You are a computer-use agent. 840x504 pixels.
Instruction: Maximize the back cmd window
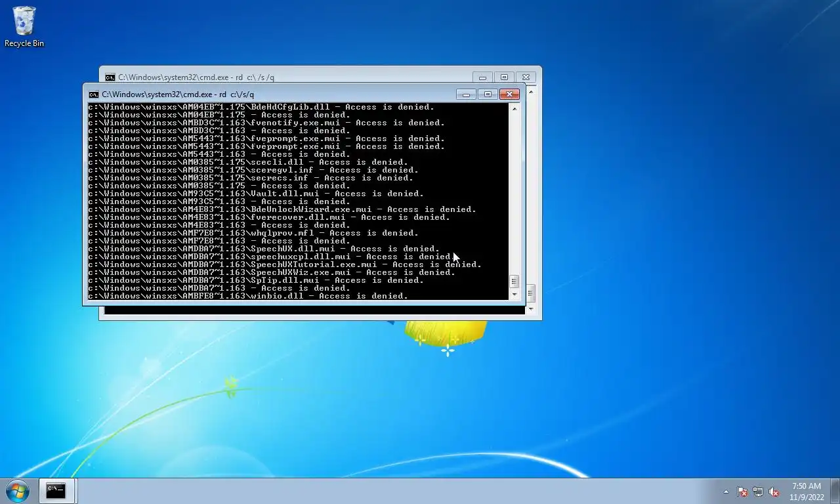[504, 77]
